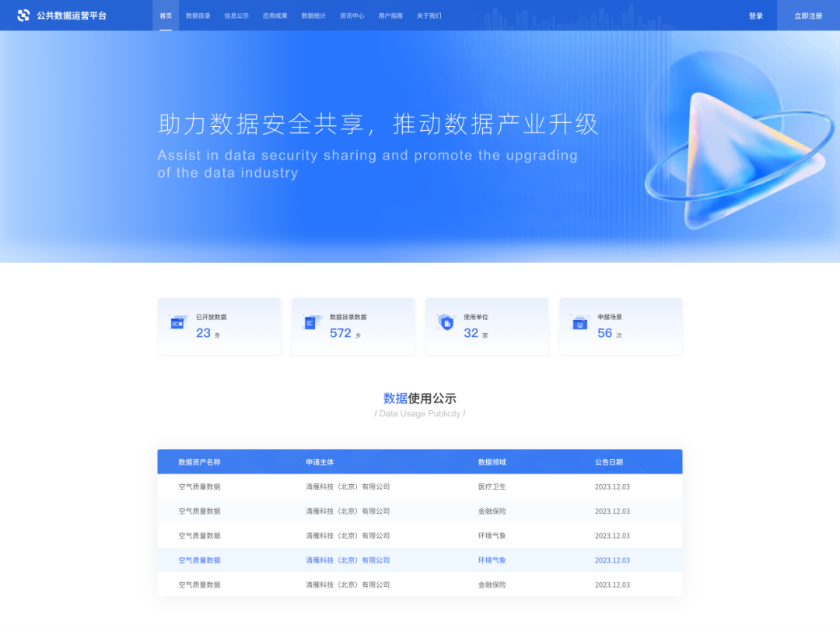Click the 申报场景 card icon
Viewport: 840px width, 632px height.
[x=579, y=322]
